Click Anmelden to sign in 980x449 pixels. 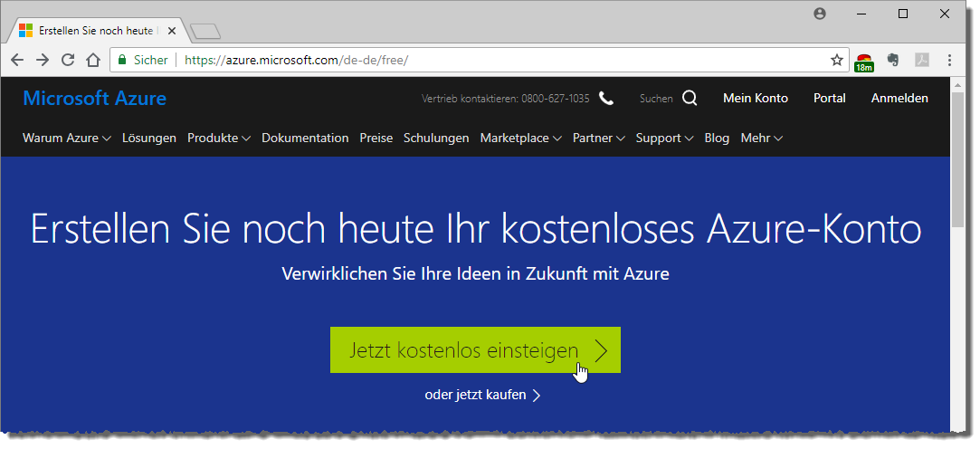[900, 98]
